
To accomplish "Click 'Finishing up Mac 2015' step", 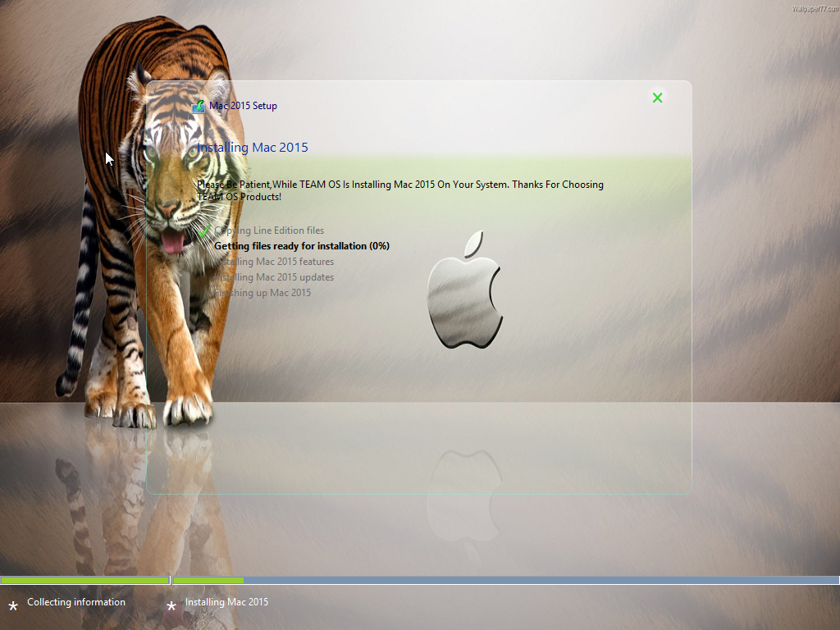I will 262,293.
